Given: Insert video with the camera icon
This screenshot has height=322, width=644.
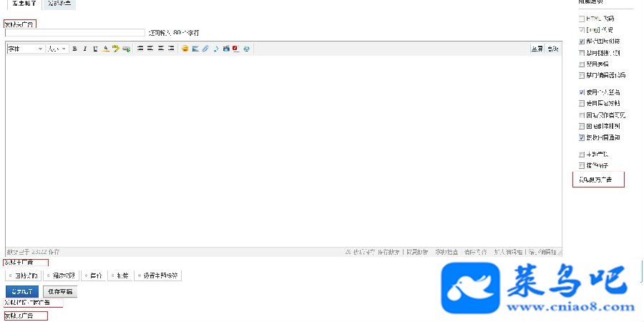Looking at the screenshot, I should (x=226, y=49).
